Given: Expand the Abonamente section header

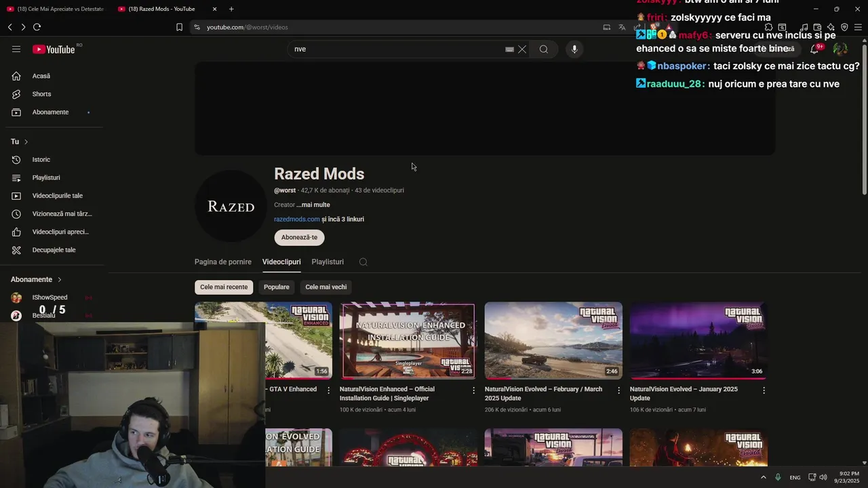Looking at the screenshot, I should (x=36, y=279).
